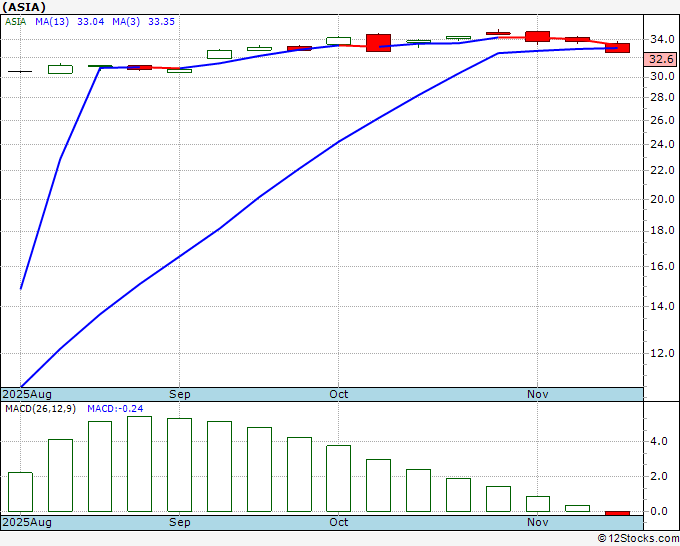Click the tallest green MACD histogram bar
Screen dimensions: 680x546
pos(140,464)
